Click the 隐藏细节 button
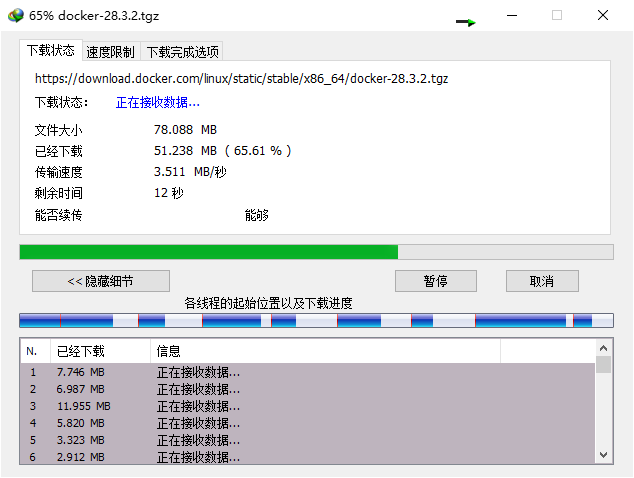Screen dimensions: 634x478 [101, 281]
